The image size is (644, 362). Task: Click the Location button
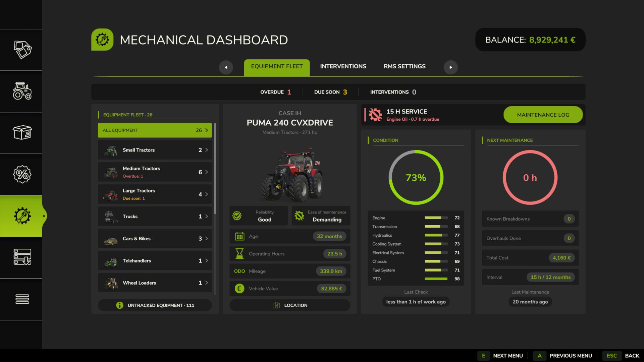290,305
